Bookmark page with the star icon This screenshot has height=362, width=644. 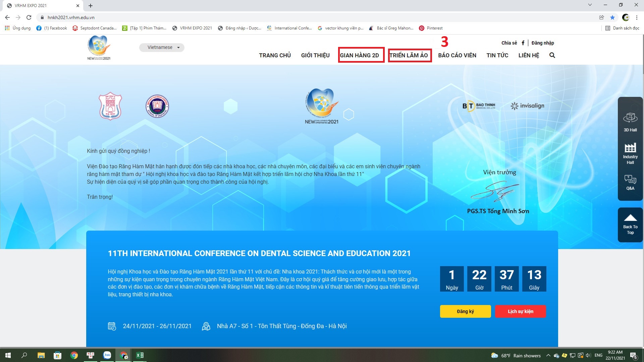pyautogui.click(x=612, y=17)
